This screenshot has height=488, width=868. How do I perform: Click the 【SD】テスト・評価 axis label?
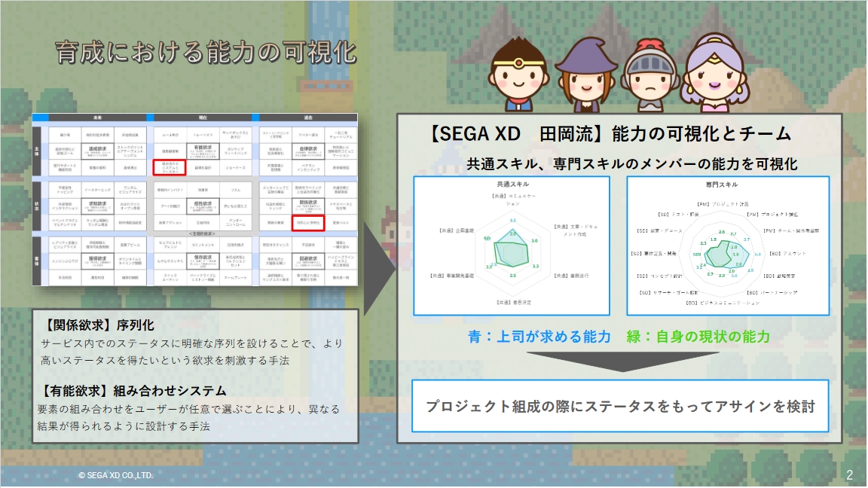coord(678,214)
